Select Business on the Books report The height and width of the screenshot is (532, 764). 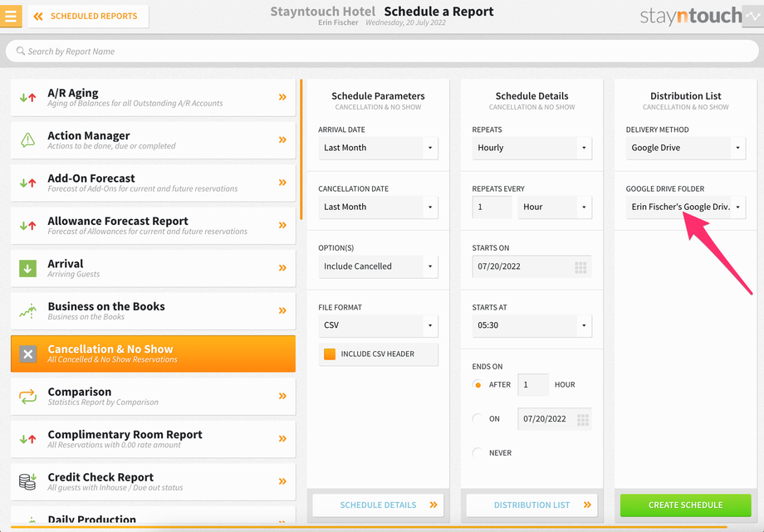(x=153, y=311)
